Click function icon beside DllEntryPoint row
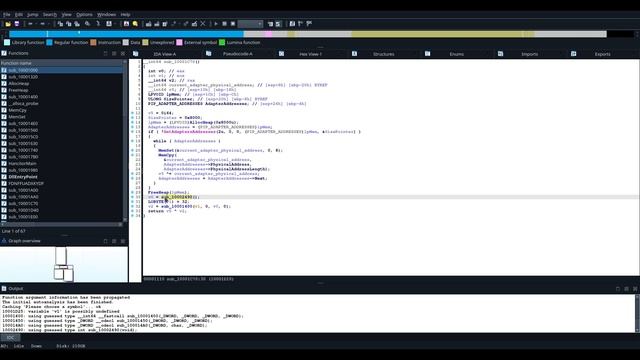This screenshot has height=360, width=640. tap(4, 177)
